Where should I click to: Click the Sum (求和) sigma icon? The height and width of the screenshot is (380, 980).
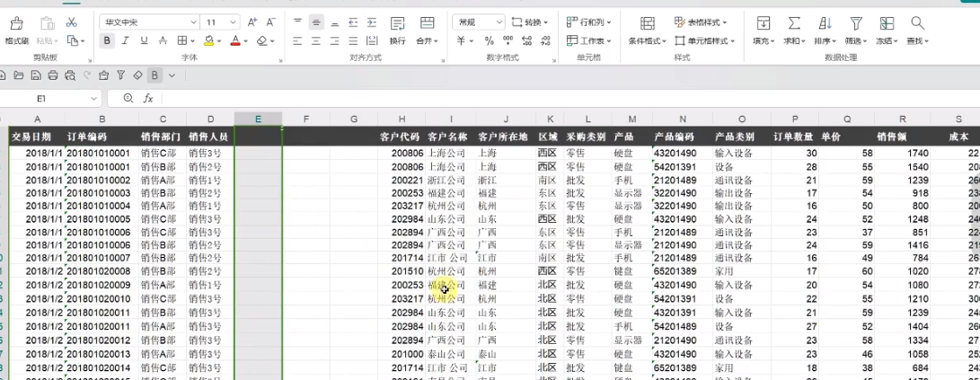(794, 22)
